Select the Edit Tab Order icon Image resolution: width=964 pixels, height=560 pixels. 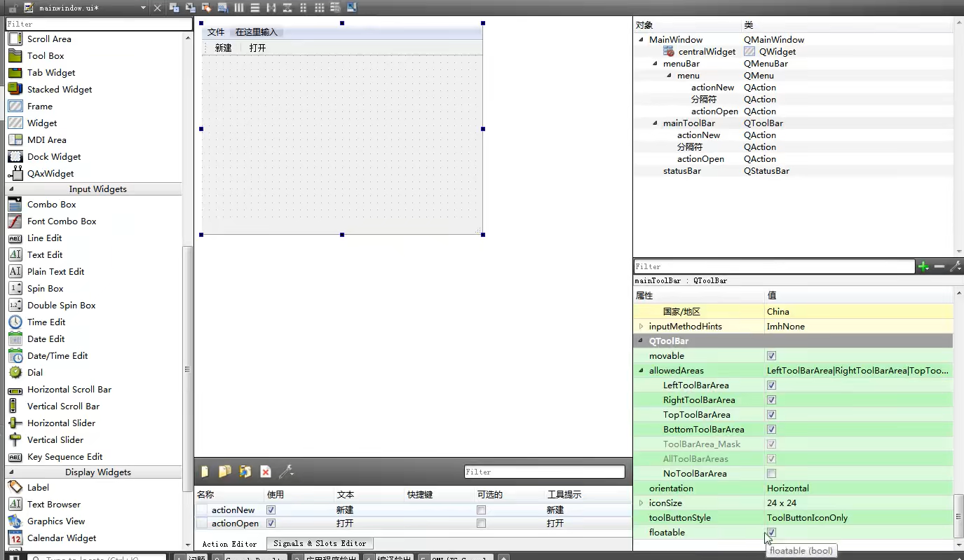coord(222,8)
